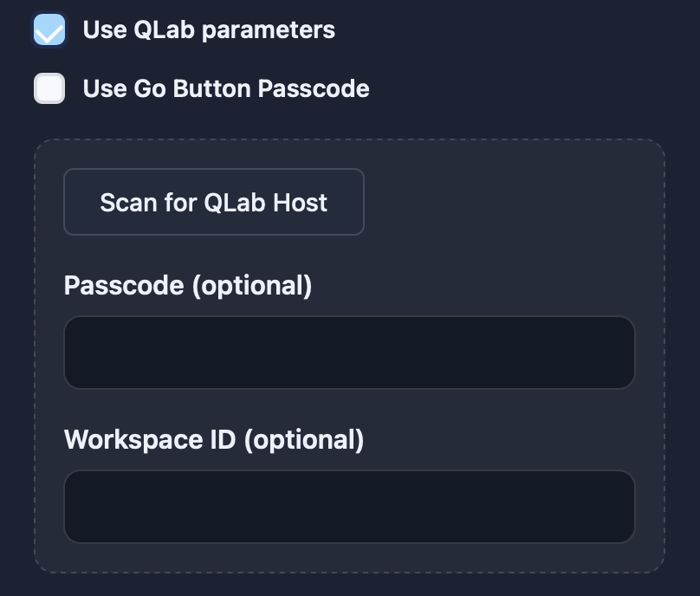Click the "Workspace ID (optional)" field label
The width and height of the screenshot is (700, 596).
(214, 439)
